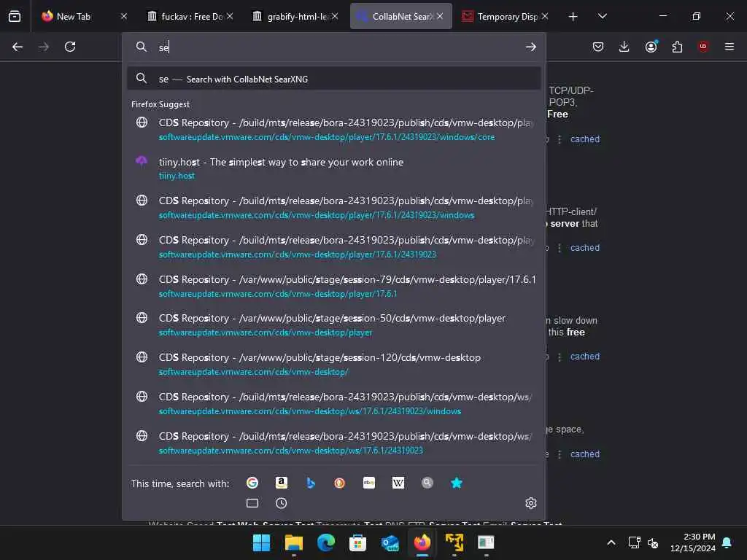Open the Downloads panel
The image size is (747, 560).
pyautogui.click(x=624, y=47)
